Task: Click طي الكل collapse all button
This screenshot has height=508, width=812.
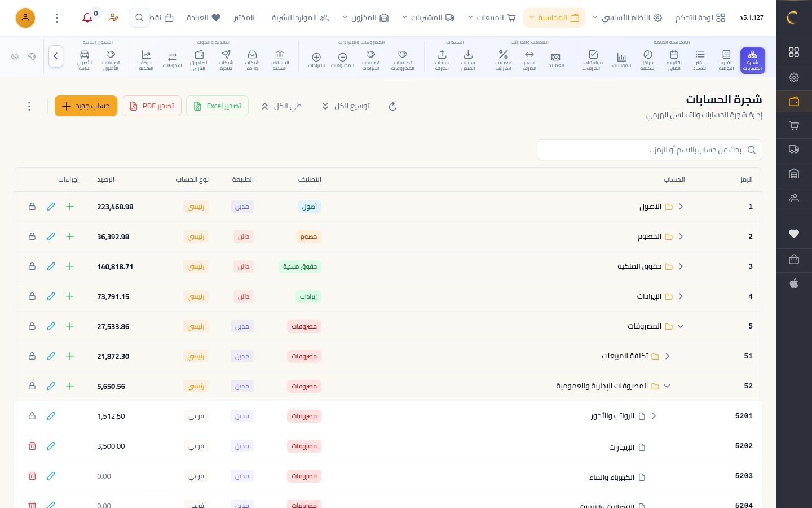Action: click(x=281, y=106)
